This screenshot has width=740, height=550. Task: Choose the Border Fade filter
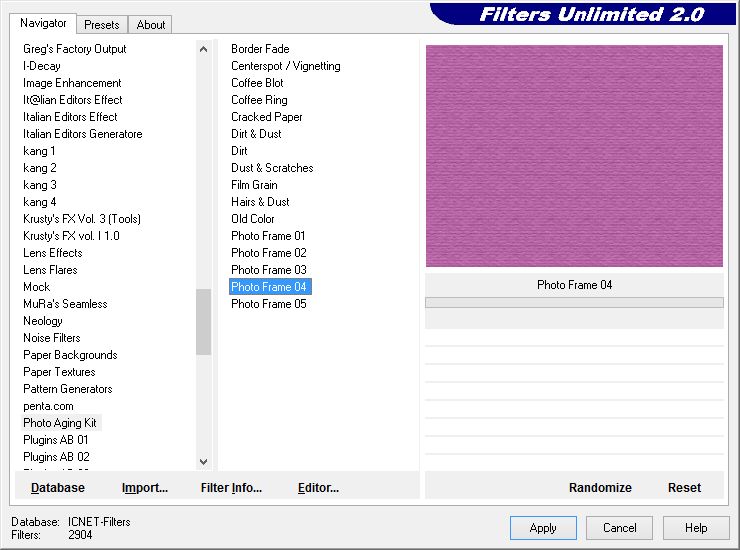click(260, 49)
